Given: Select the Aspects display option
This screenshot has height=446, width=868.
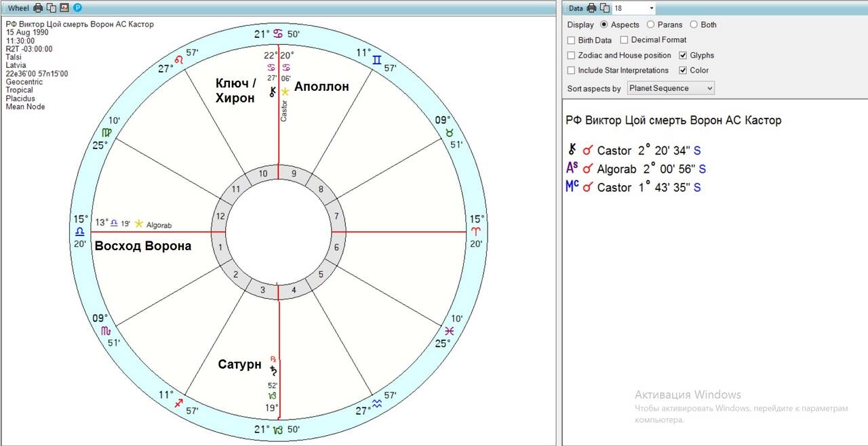Looking at the screenshot, I should (x=605, y=24).
